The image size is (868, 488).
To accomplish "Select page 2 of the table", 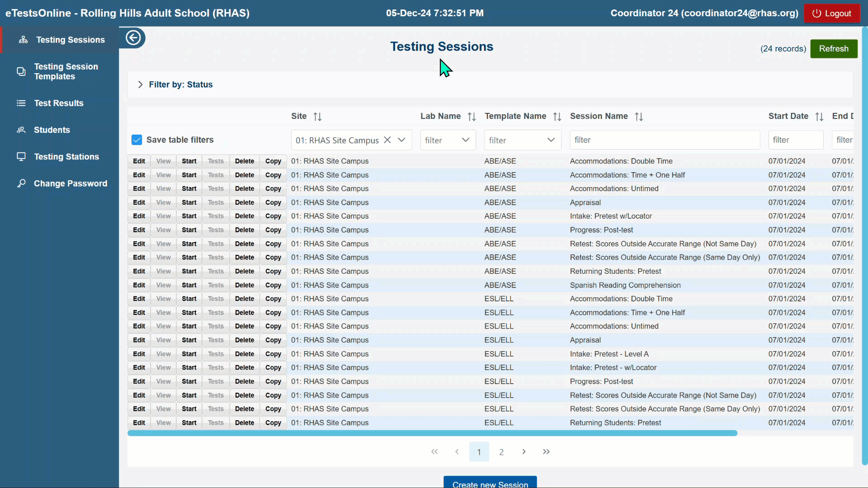I will point(501,452).
